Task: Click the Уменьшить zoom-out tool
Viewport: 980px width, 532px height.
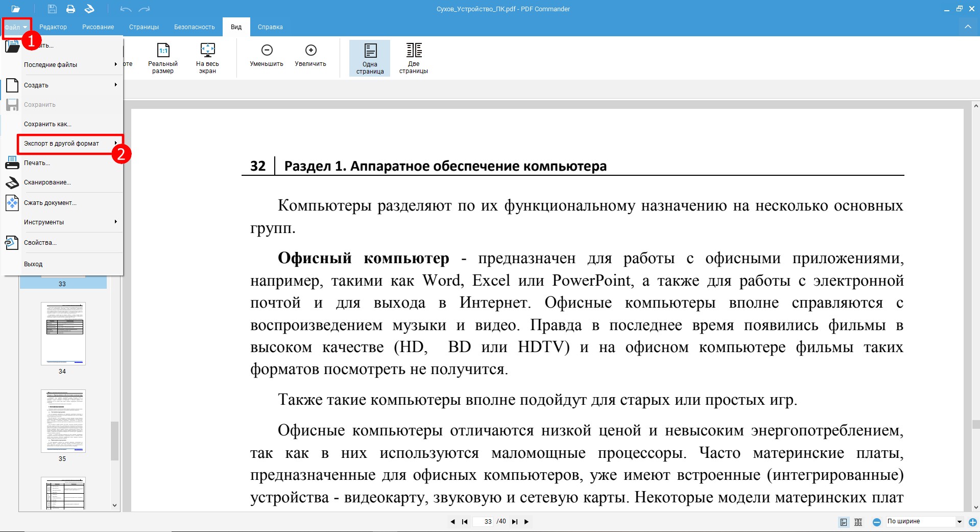Action: 267,55
